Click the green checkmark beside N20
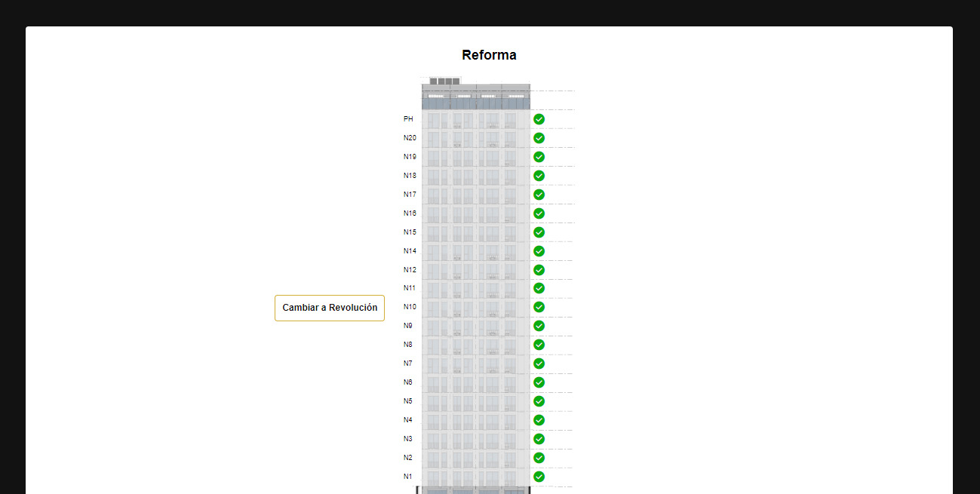The image size is (980, 494). 539,138
